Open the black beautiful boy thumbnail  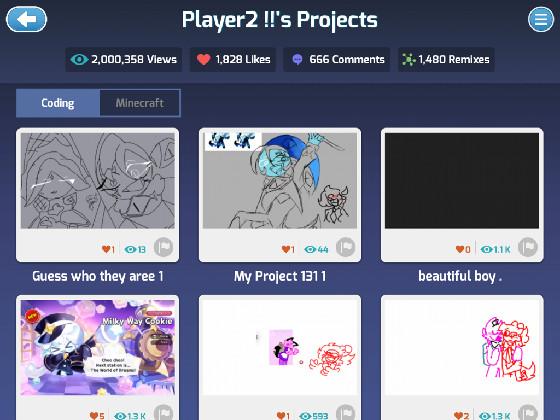coord(462,181)
